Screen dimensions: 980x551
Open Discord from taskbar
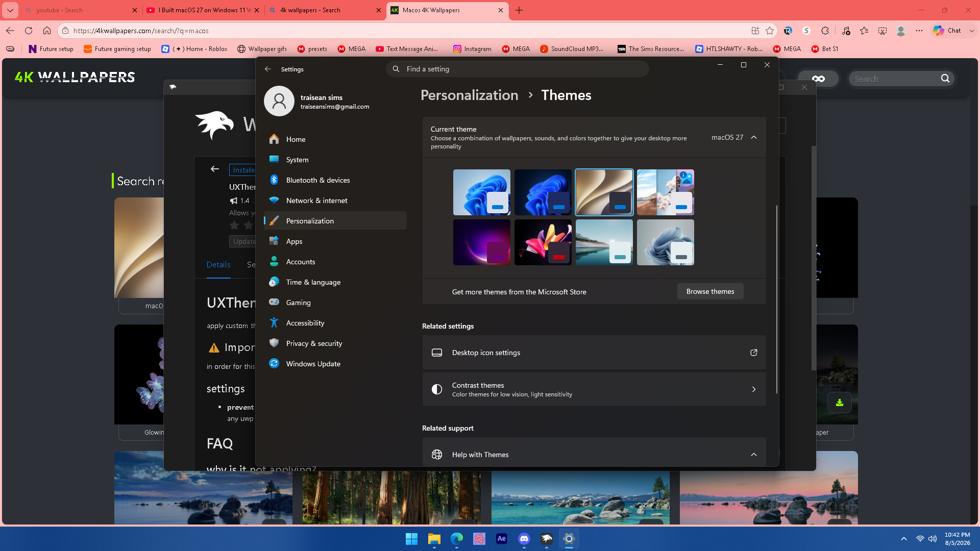point(524,539)
